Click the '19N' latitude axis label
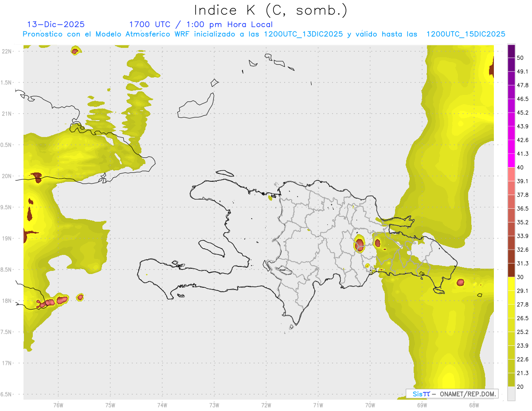 point(7,239)
